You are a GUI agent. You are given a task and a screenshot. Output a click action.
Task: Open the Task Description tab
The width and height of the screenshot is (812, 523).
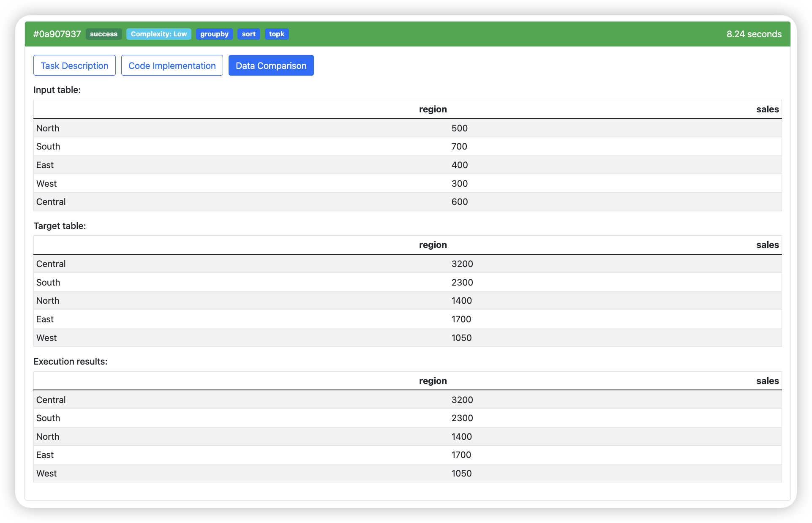tap(74, 65)
